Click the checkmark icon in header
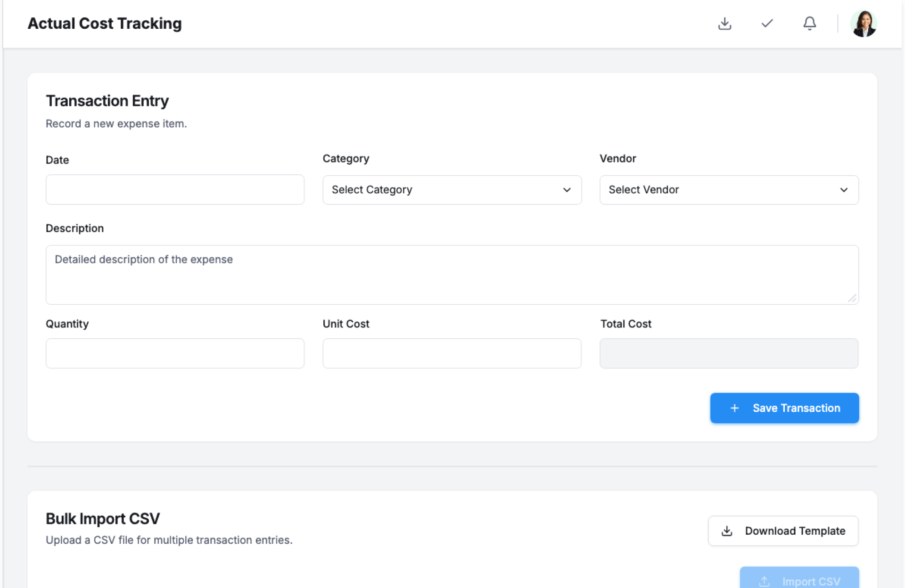The image size is (905, 588). pyautogui.click(x=767, y=23)
